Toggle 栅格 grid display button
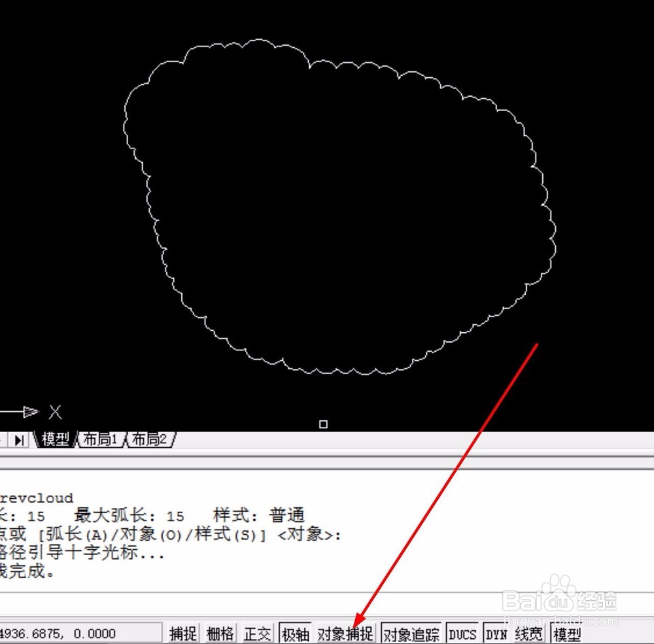Screen dimensions: 654x644 (x=220, y=634)
